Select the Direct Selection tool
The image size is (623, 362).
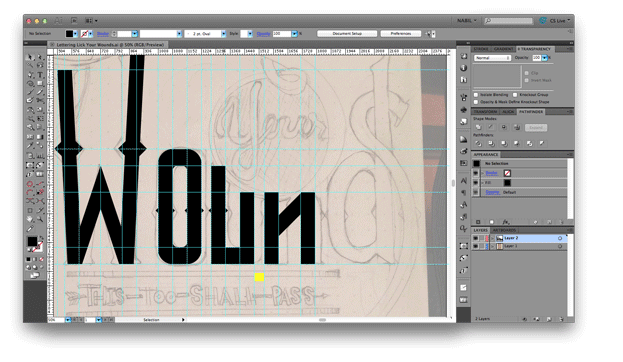(40, 58)
